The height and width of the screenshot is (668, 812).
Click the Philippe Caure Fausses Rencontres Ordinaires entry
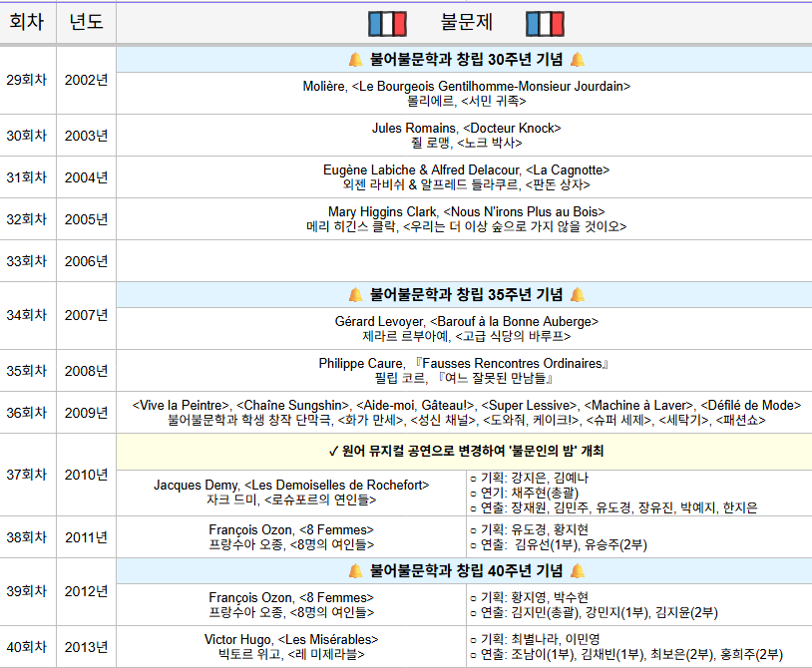click(x=466, y=371)
